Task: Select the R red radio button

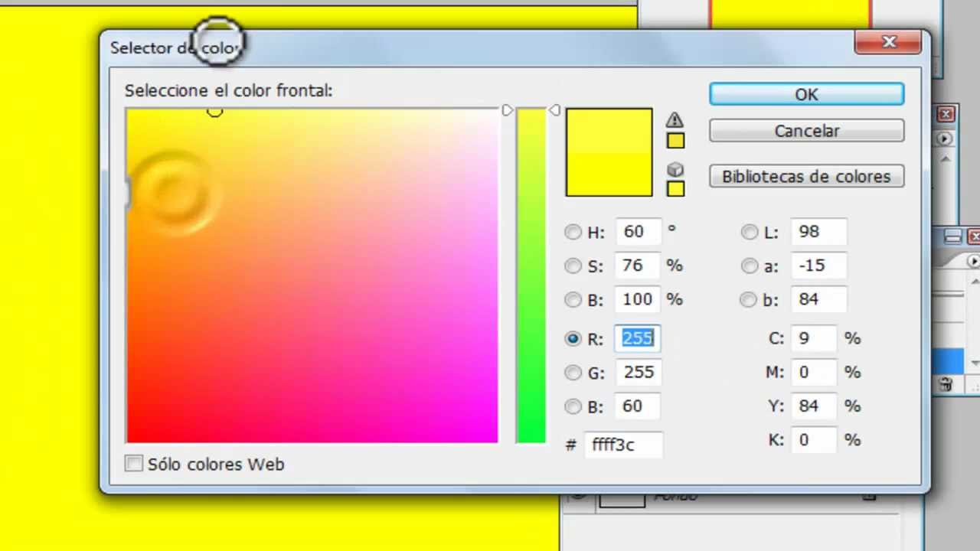Action: (573, 338)
